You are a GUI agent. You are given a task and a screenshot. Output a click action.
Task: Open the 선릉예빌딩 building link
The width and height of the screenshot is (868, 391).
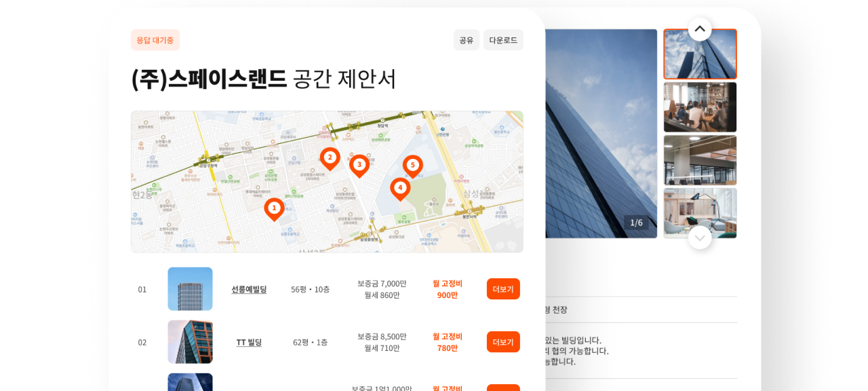[x=249, y=289]
